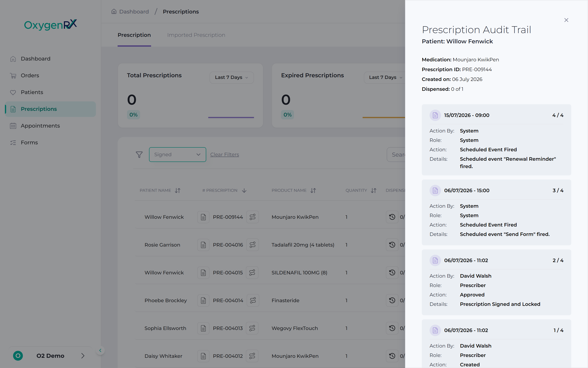Open Dashboard in the sidebar

point(50,59)
